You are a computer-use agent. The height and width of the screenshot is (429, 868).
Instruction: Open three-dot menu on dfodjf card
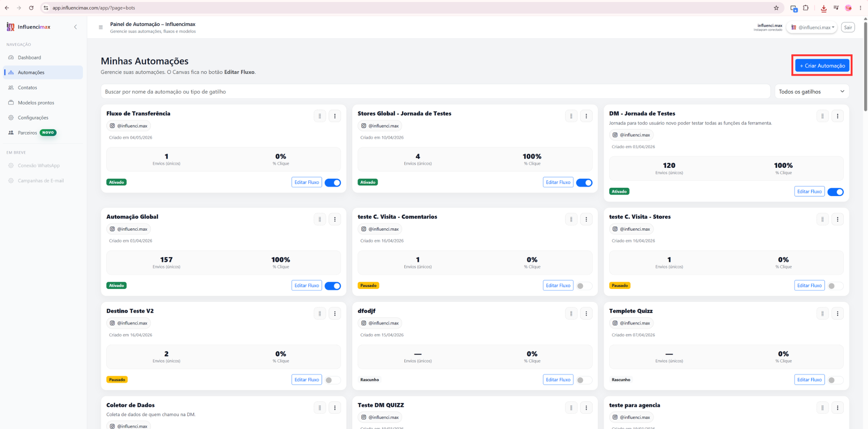click(x=586, y=314)
